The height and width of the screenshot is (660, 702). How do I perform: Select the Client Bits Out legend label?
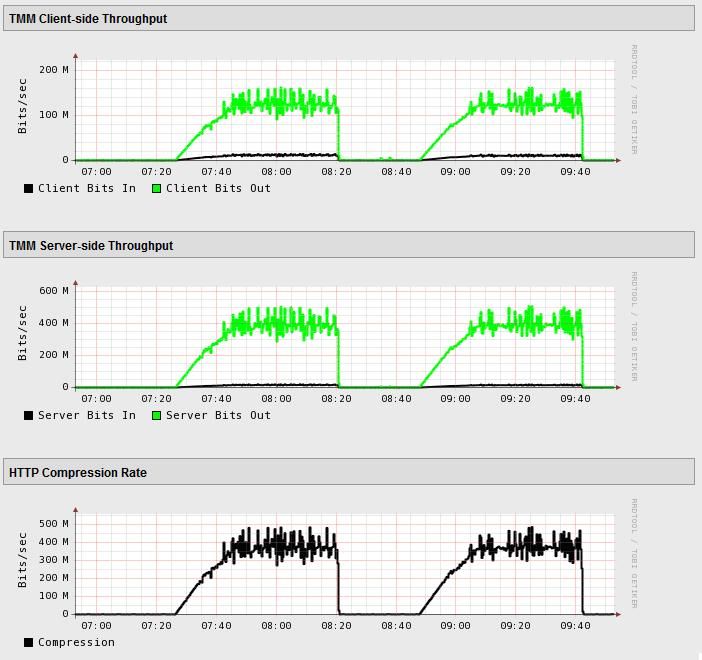(218, 189)
